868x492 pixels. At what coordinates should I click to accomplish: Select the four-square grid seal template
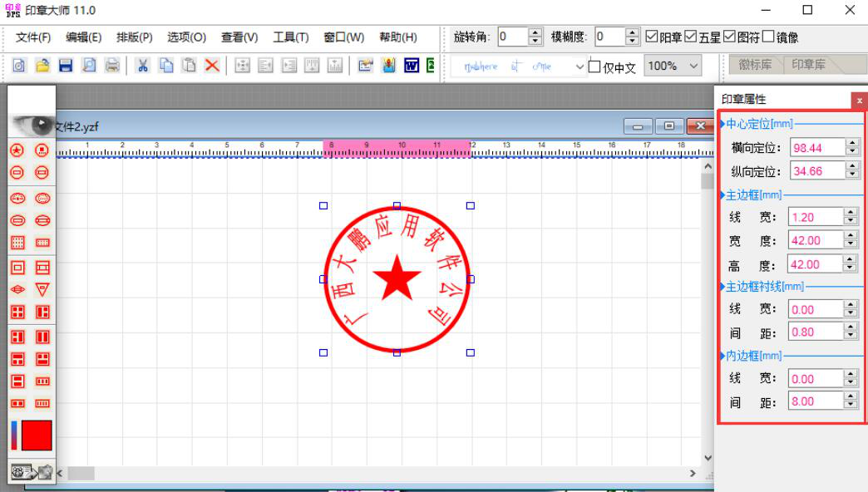17,312
